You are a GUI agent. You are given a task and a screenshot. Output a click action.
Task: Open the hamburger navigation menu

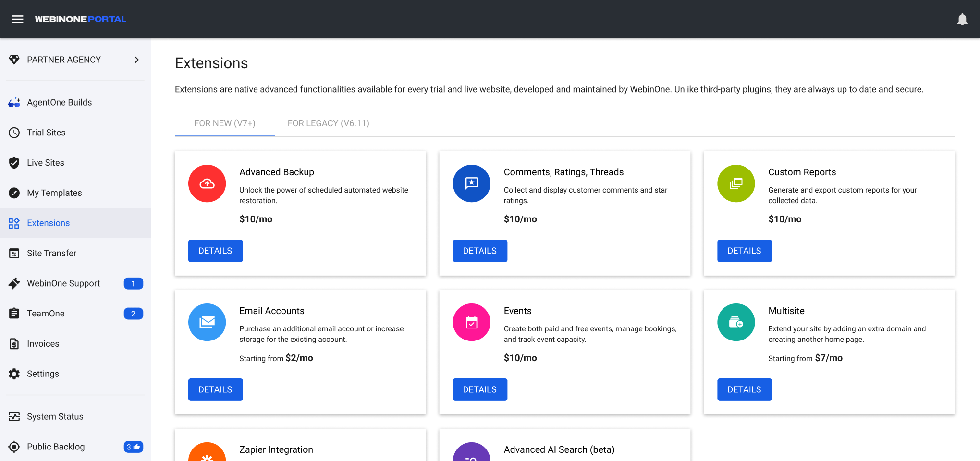pos(18,19)
